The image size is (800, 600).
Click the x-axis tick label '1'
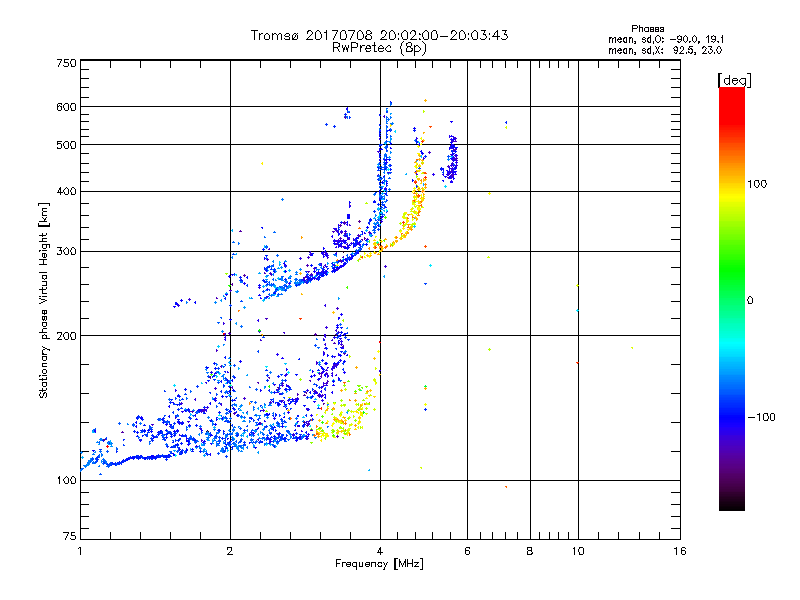[x=80, y=551]
